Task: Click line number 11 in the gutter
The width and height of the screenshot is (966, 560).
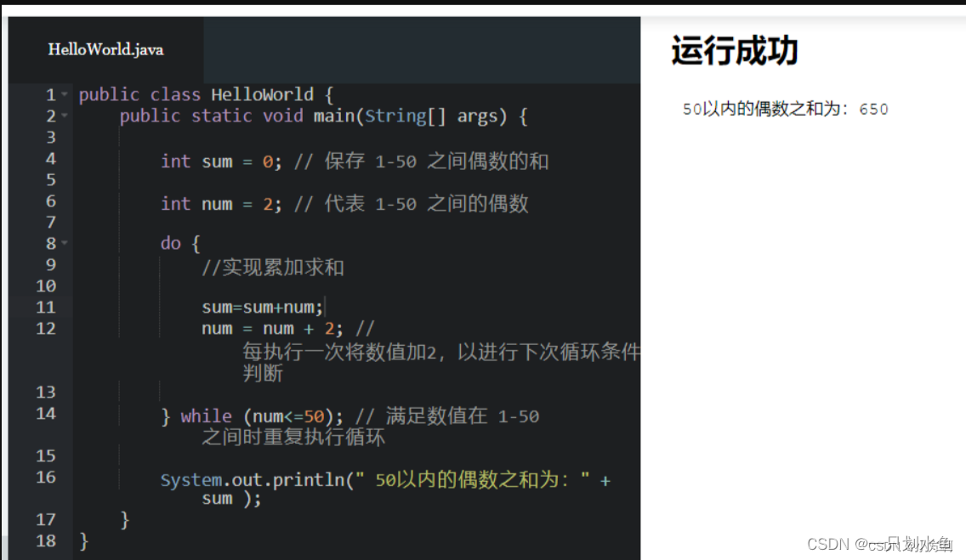Action: pos(46,307)
